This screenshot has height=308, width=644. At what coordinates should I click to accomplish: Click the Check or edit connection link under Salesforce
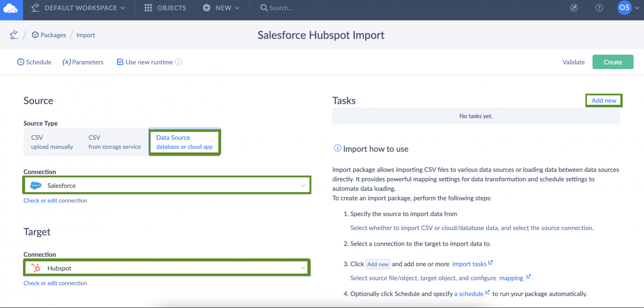point(55,200)
